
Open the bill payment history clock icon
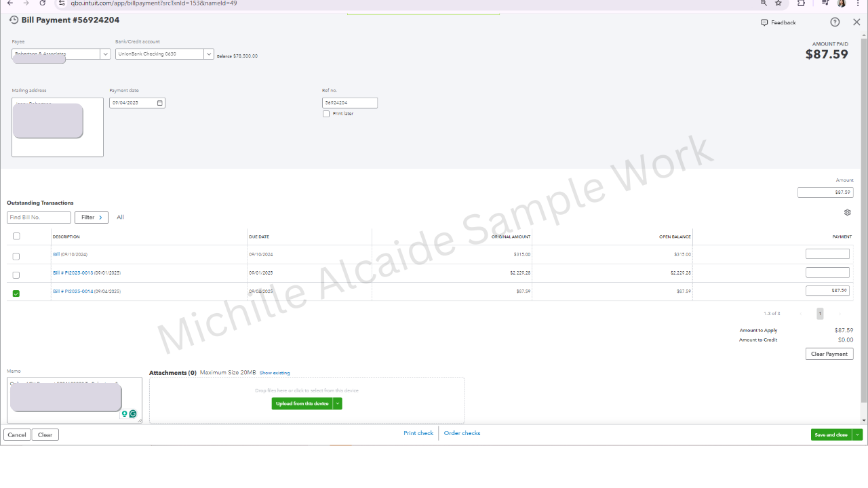(x=14, y=20)
